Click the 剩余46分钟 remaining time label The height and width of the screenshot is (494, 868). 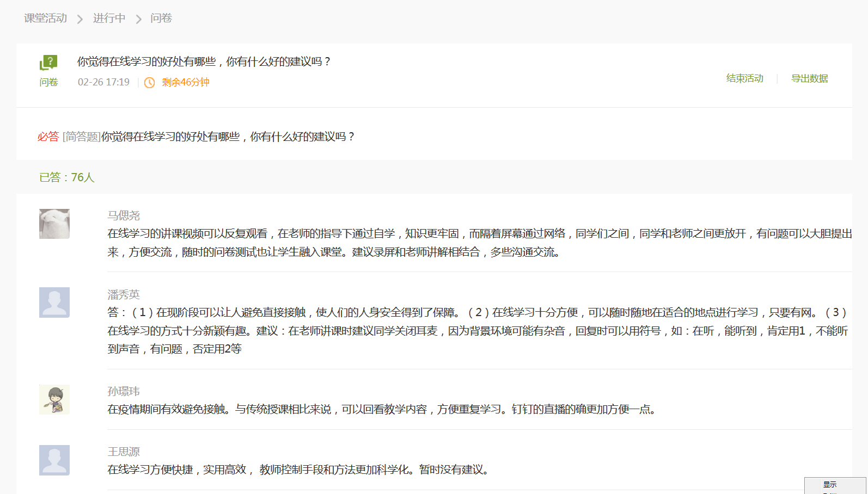(x=186, y=83)
